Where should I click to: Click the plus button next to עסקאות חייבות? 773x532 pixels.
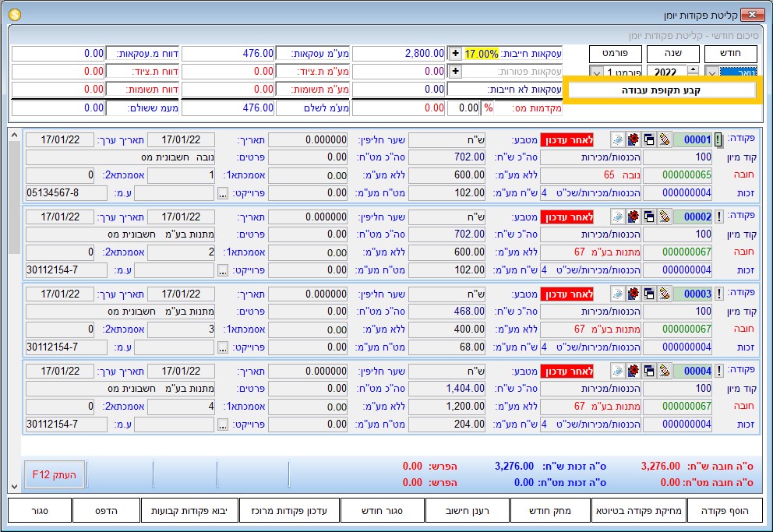point(456,53)
